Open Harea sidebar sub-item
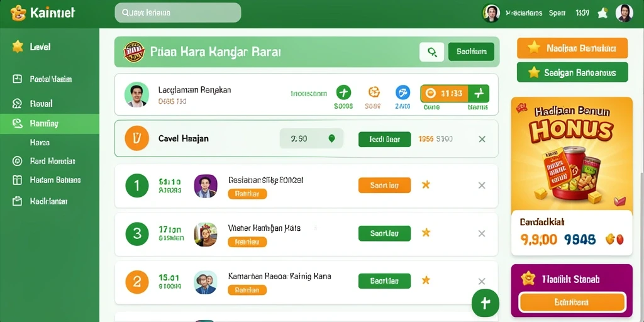 pyautogui.click(x=40, y=143)
